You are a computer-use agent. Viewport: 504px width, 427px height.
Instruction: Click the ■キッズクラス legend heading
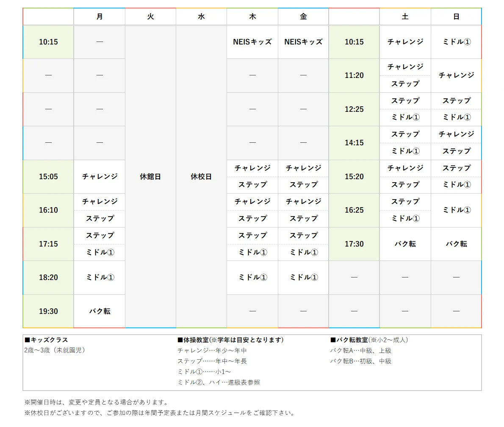click(x=47, y=340)
